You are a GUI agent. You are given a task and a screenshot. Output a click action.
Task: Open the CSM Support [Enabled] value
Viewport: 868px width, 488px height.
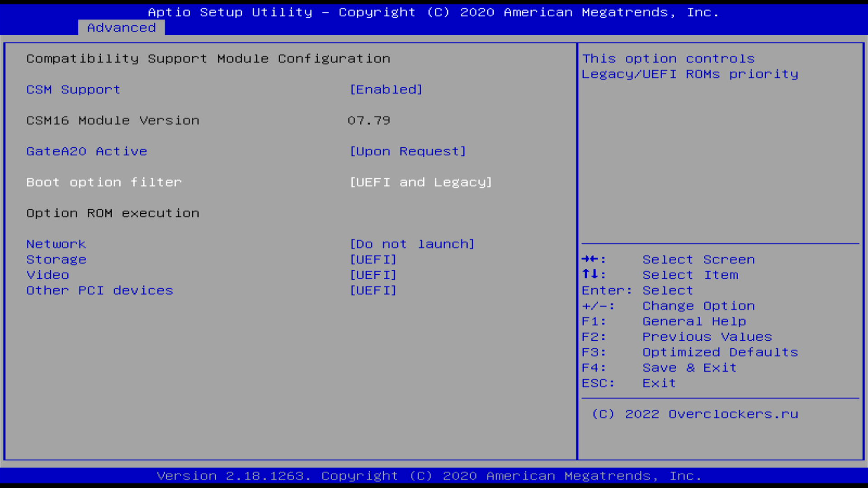pos(386,89)
